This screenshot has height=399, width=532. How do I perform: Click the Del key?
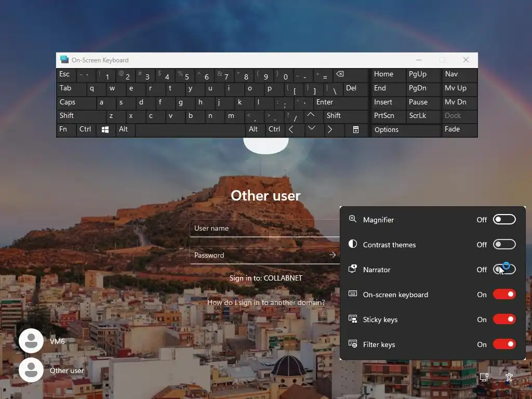point(355,88)
